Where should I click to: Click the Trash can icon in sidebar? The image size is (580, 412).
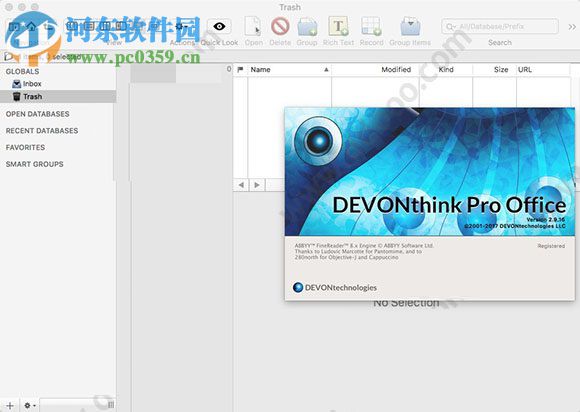point(16,97)
